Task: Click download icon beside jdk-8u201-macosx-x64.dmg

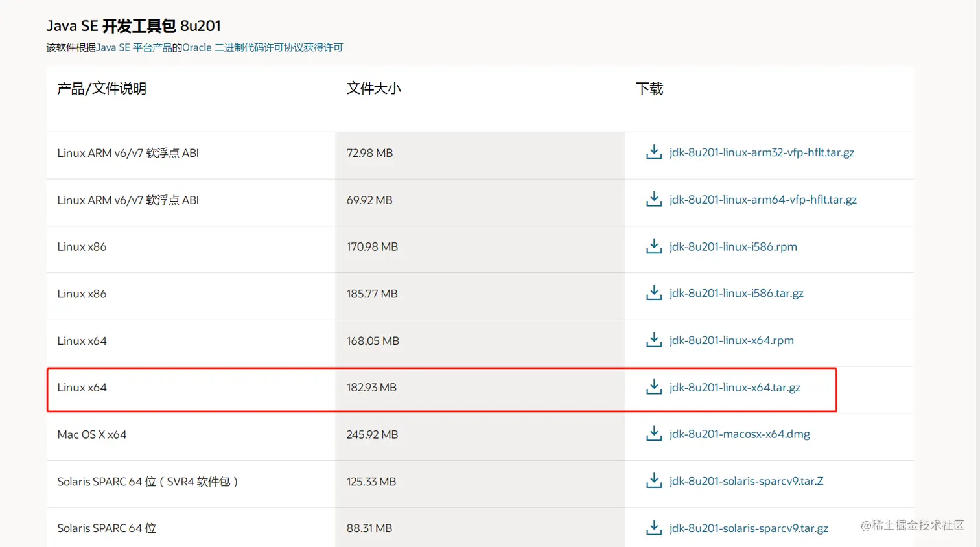Action: [654, 434]
